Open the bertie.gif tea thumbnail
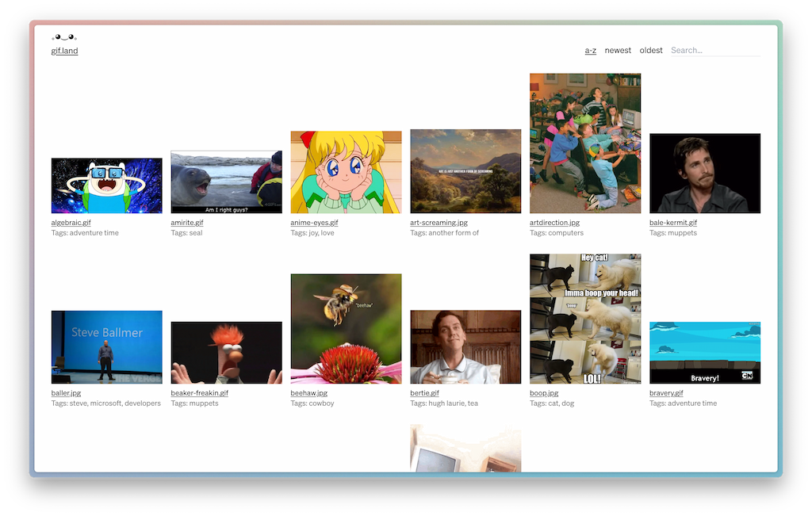 [x=465, y=346]
